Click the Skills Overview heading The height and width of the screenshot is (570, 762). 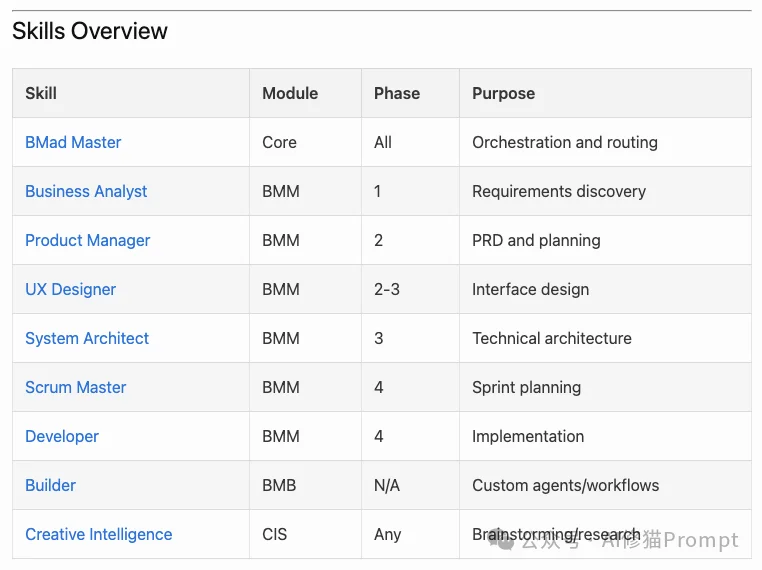coord(90,31)
